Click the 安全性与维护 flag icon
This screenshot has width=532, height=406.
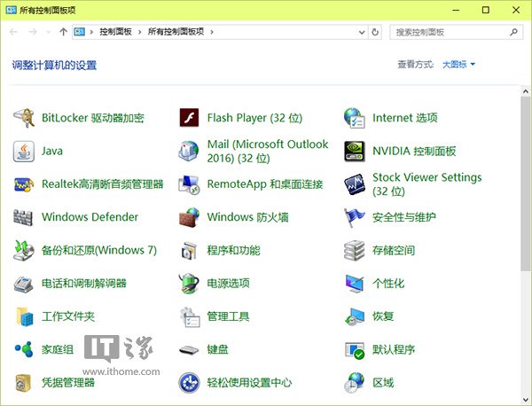(x=355, y=217)
